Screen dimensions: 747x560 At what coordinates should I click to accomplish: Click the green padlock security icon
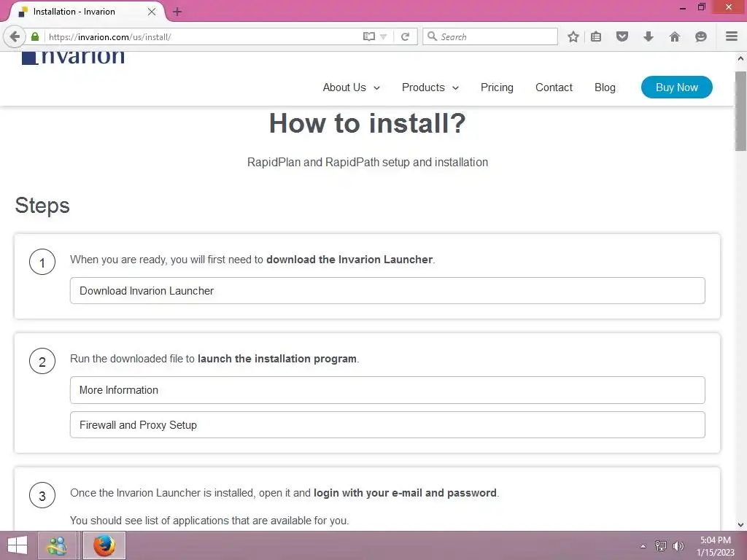35,36
